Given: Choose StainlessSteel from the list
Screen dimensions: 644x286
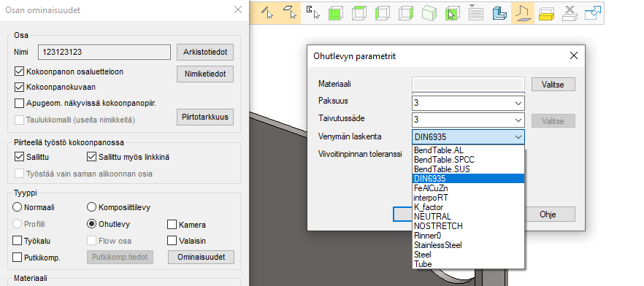Looking at the screenshot, I should pos(468,245).
